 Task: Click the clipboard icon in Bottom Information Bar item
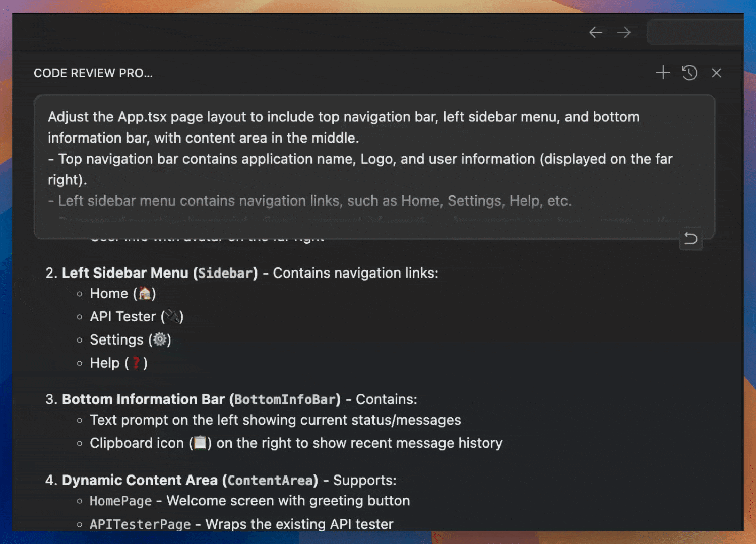[x=200, y=443]
